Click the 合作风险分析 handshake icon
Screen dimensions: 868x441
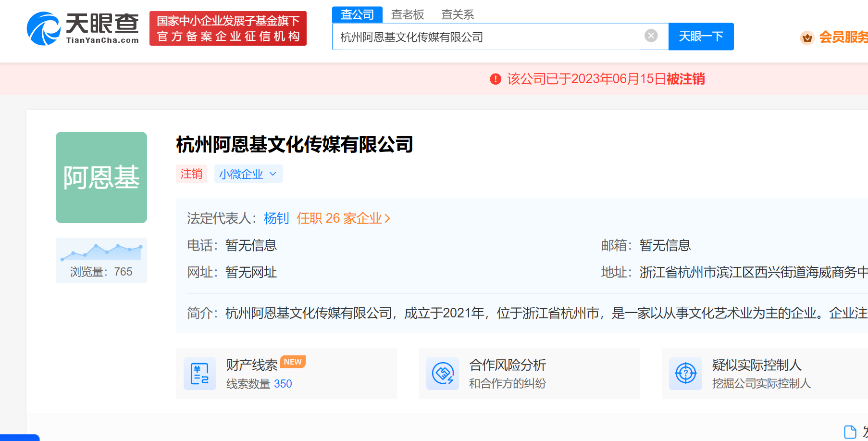point(443,374)
